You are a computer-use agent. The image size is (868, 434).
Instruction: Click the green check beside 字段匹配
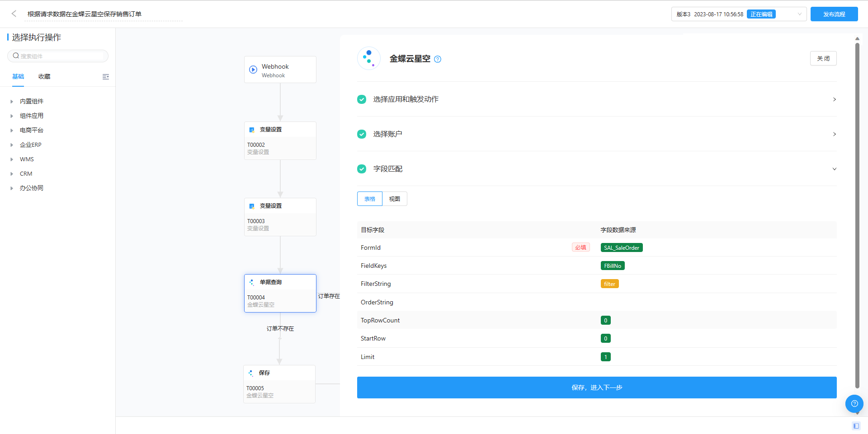point(362,169)
